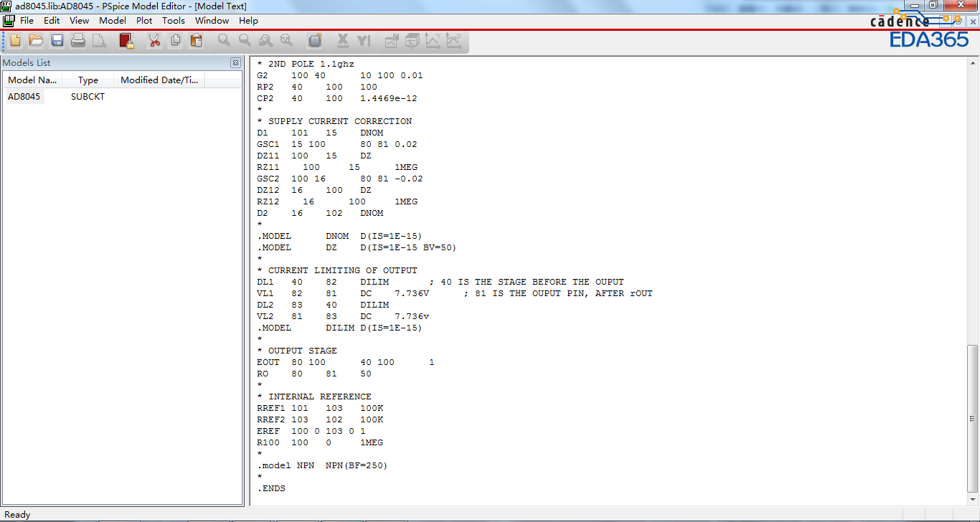Print the model text

[78, 41]
